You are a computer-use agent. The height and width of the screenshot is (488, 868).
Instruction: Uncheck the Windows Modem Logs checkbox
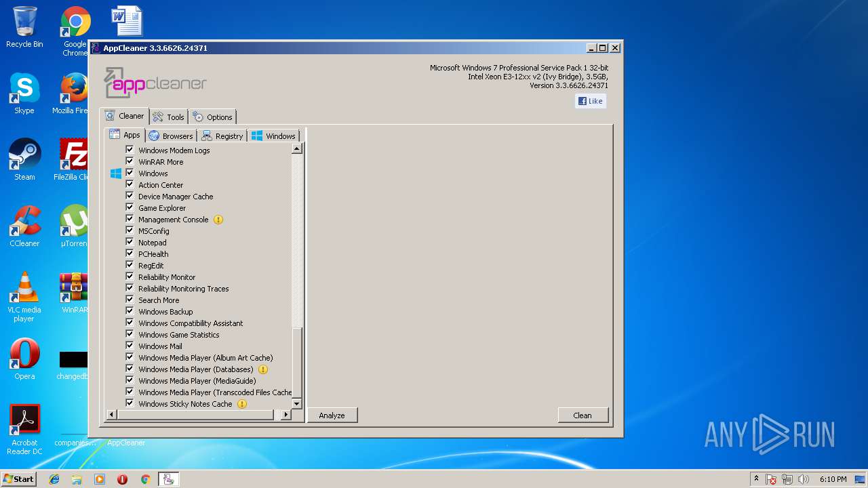click(130, 150)
